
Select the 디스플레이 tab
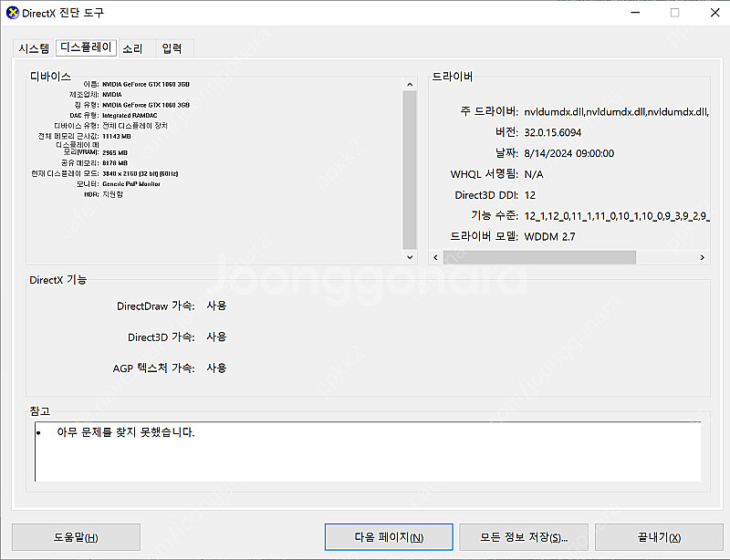[x=86, y=47]
